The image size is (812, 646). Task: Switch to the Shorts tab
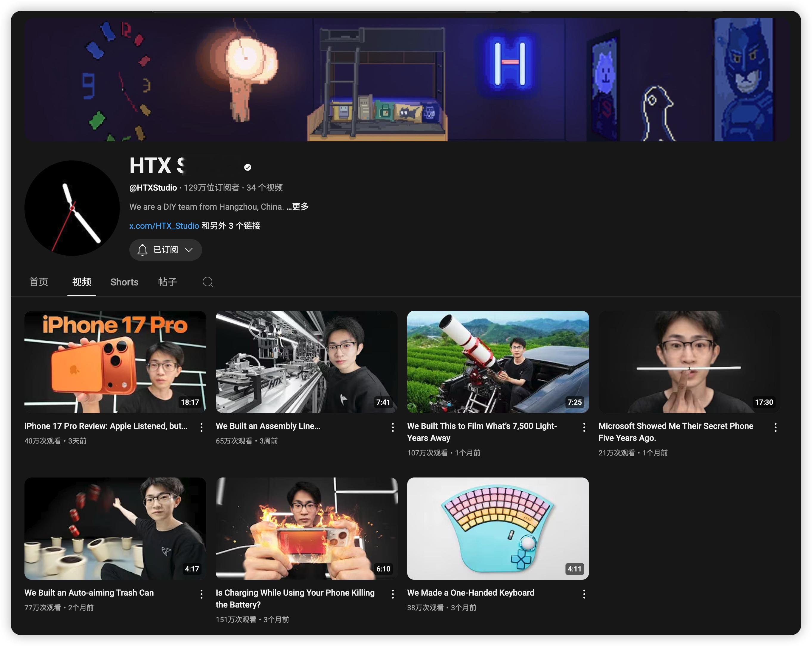[124, 282]
